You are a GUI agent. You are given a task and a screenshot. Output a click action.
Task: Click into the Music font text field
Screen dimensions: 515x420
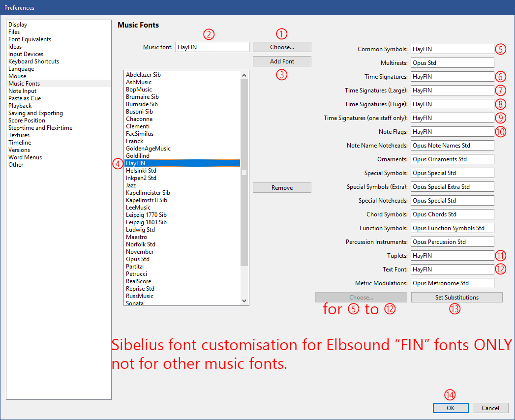pyautogui.click(x=212, y=47)
